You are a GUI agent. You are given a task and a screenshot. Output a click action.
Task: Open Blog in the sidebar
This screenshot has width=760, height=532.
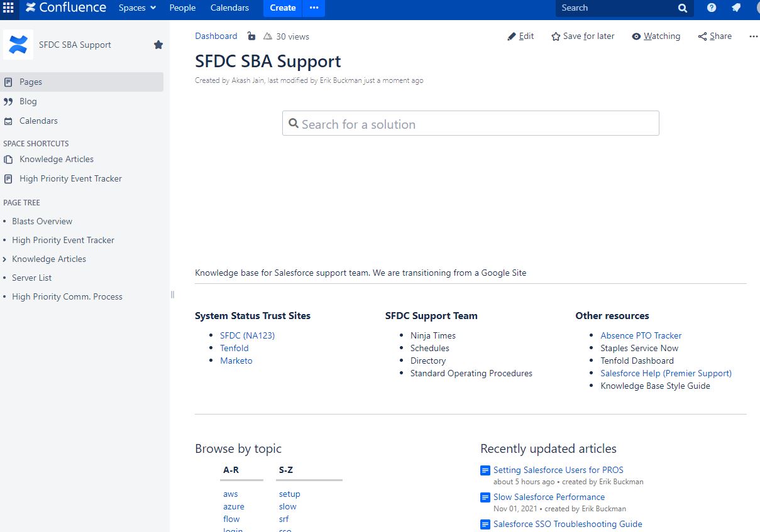tap(28, 101)
